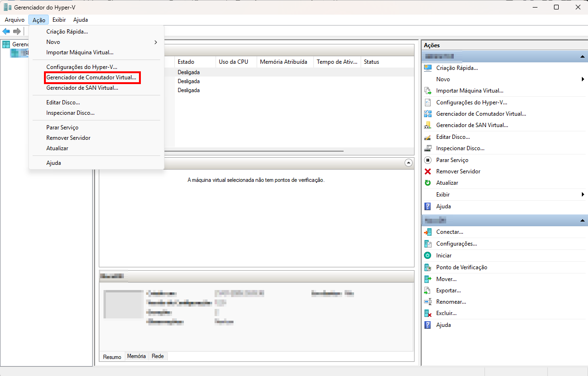The image size is (588, 376).
Task: Click the red X Remover Servidor icon
Action: pos(428,171)
